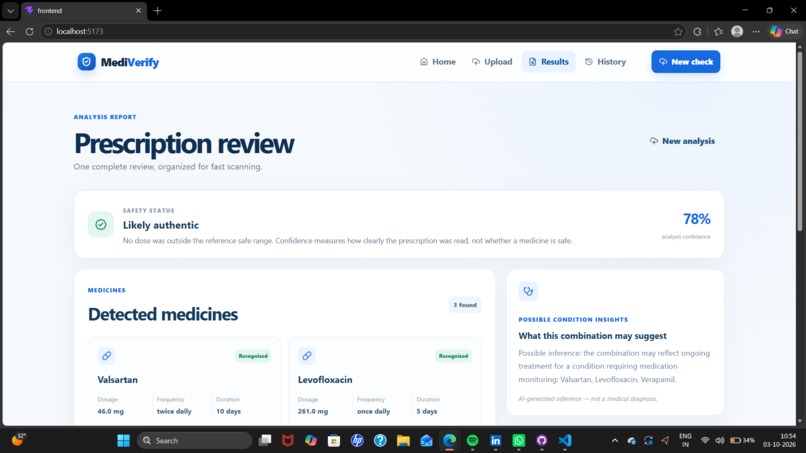Open the Windows Start menu
Image resolution: width=806 pixels, height=453 pixels.
(123, 441)
